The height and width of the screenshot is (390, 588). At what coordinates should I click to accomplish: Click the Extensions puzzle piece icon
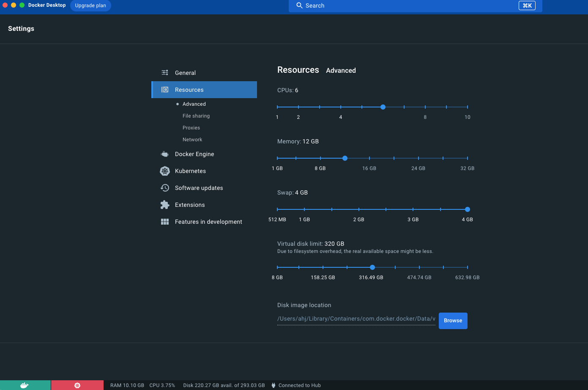pos(165,205)
